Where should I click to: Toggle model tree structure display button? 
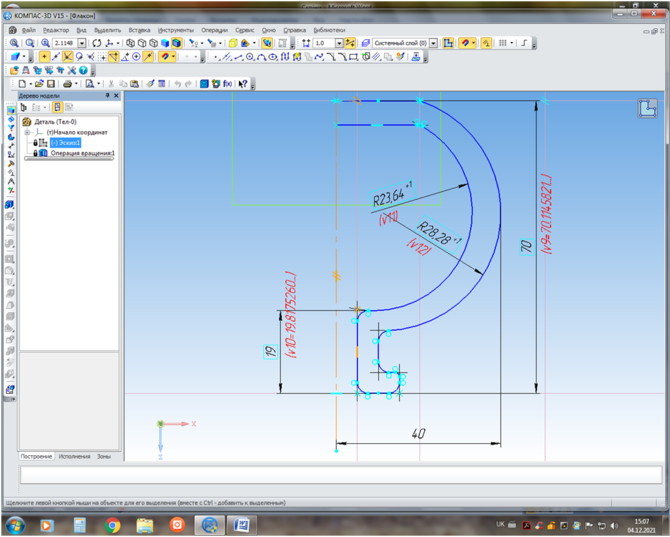pyautogui.click(x=57, y=107)
